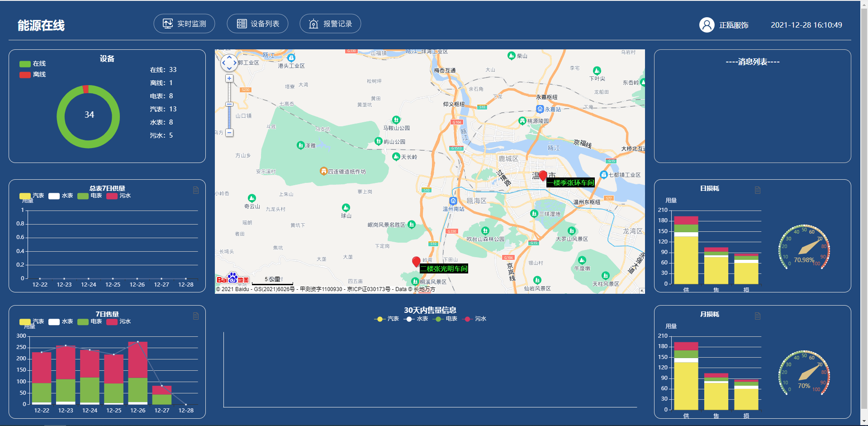This screenshot has width=868, height=426.
Task: Toggle 水表 line in 30天内售量信息 legend
Action: (416, 319)
